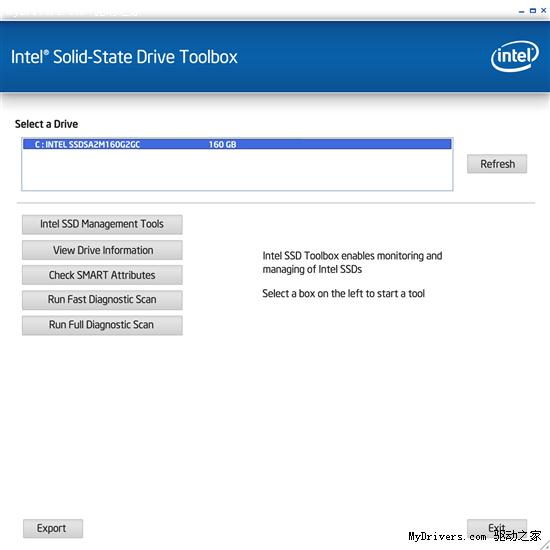This screenshot has height=550, width=550.
Task: Click the Select a Drive label
Action: [x=46, y=124]
